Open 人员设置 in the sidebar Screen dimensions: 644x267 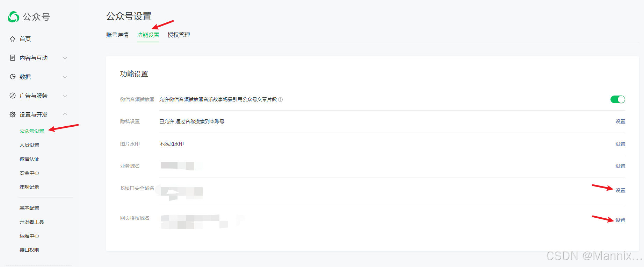pyautogui.click(x=29, y=145)
